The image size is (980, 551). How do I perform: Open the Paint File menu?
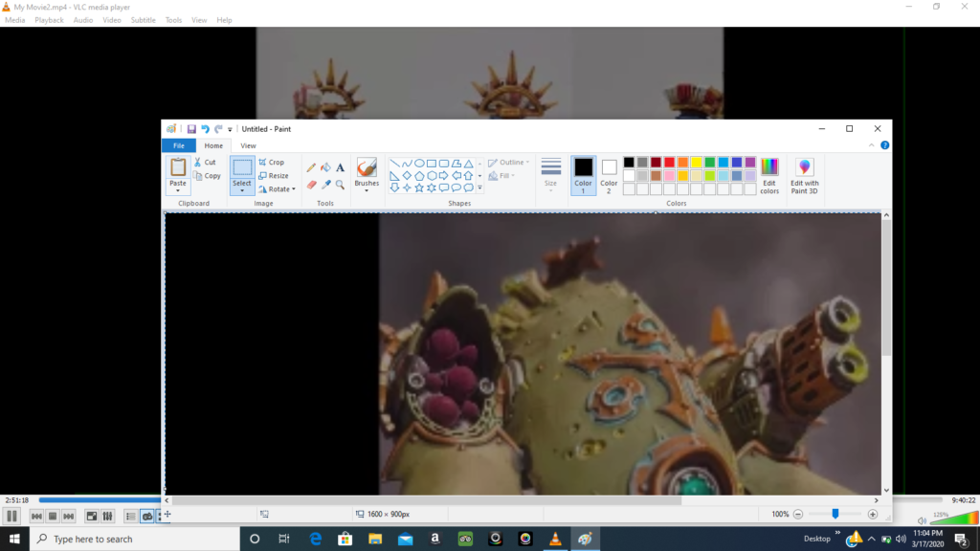point(179,145)
